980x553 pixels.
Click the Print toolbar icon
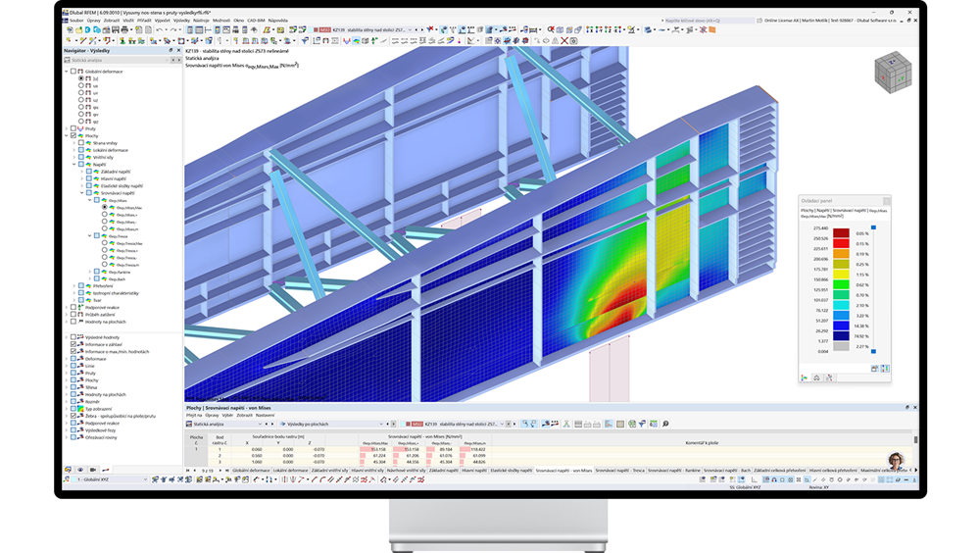coord(124,29)
